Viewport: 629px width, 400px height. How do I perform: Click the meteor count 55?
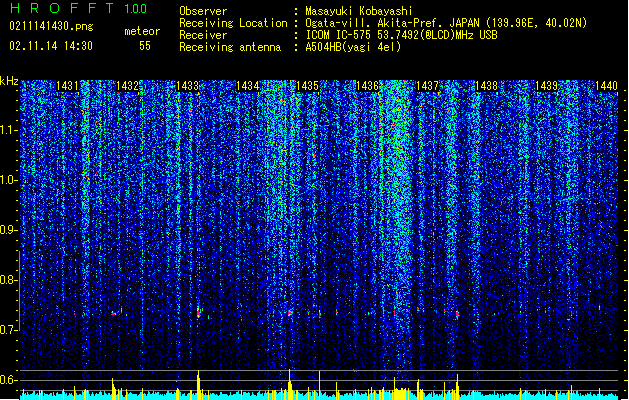[145, 46]
